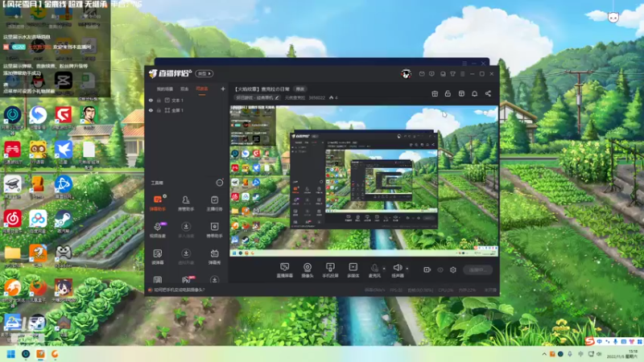Select the active orange scene tab
Viewport: 644px width, 362px height.
(x=202, y=89)
